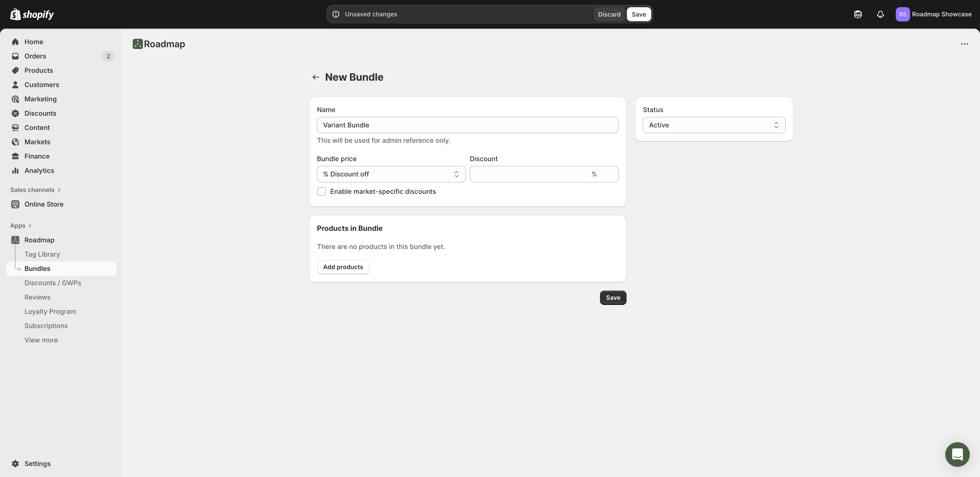Open the Bundle price dropdown

391,174
